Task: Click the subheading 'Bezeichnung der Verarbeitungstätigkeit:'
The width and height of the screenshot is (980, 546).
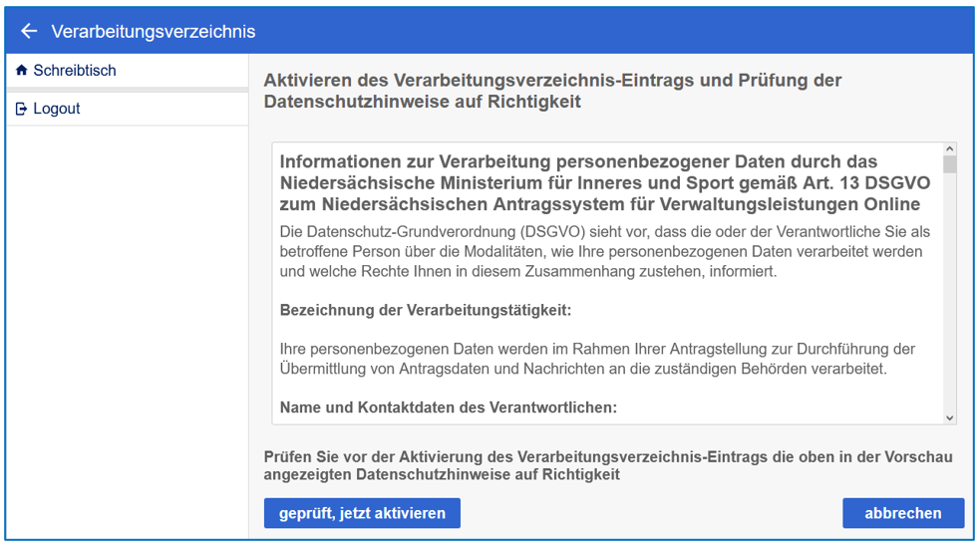Action: coord(426,310)
